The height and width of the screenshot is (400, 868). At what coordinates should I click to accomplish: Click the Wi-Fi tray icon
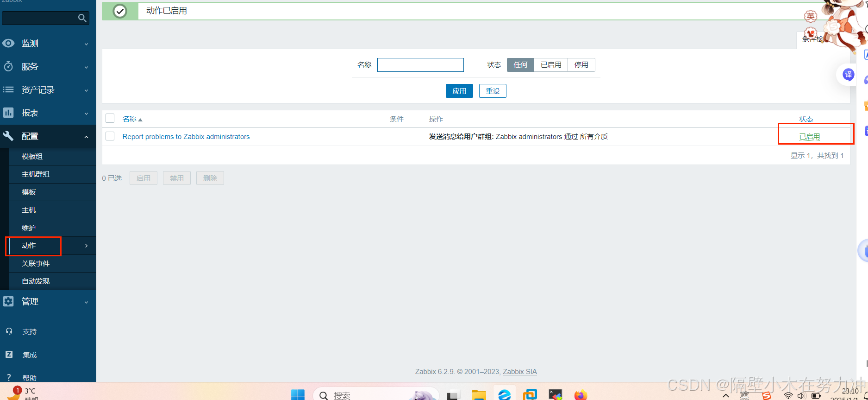(788, 396)
